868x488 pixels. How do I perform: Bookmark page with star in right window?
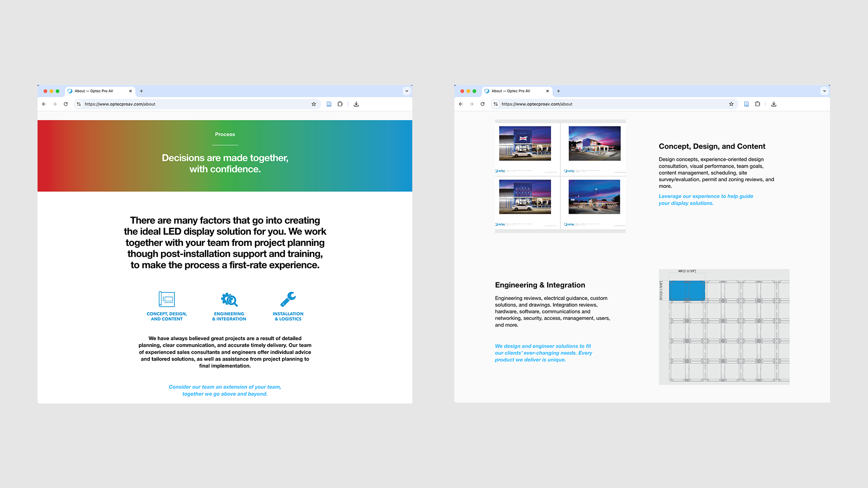coord(731,104)
